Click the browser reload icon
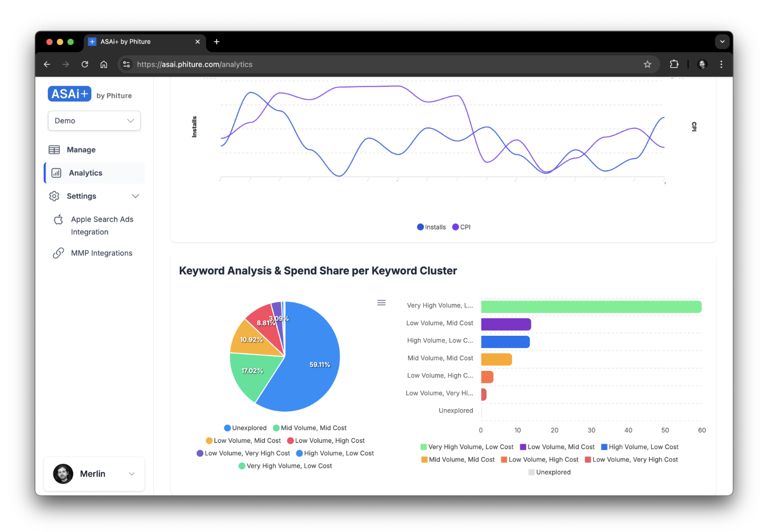 pos(85,64)
